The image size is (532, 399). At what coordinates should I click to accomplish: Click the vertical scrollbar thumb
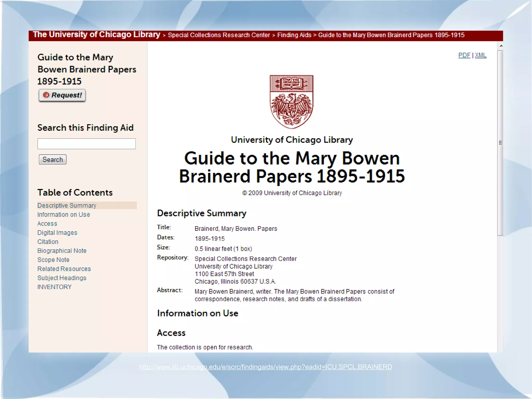(501, 143)
